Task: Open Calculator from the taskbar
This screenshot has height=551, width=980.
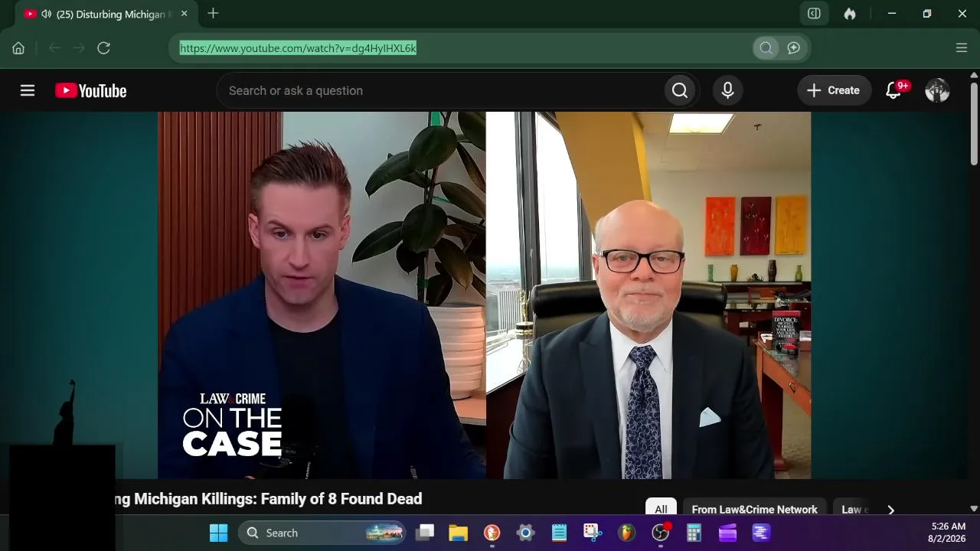Action: click(694, 533)
